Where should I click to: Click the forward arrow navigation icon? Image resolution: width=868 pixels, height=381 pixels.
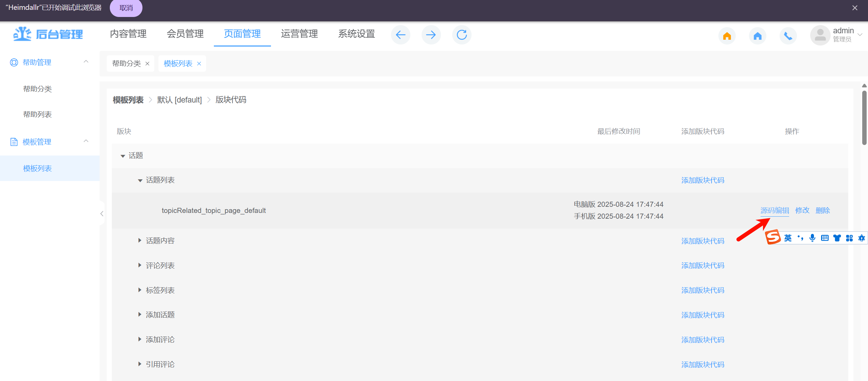pos(431,35)
